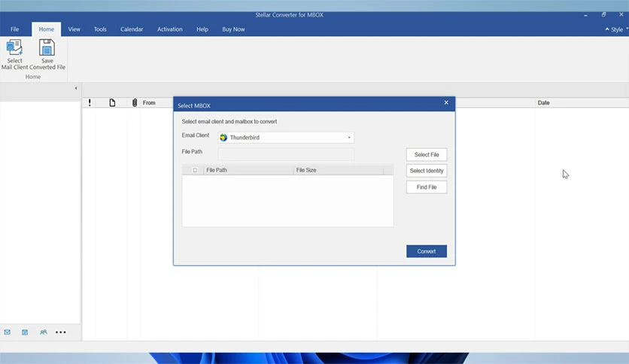Open the Email Client Thunderbird dropdown
The image size is (629, 364).
click(286, 138)
